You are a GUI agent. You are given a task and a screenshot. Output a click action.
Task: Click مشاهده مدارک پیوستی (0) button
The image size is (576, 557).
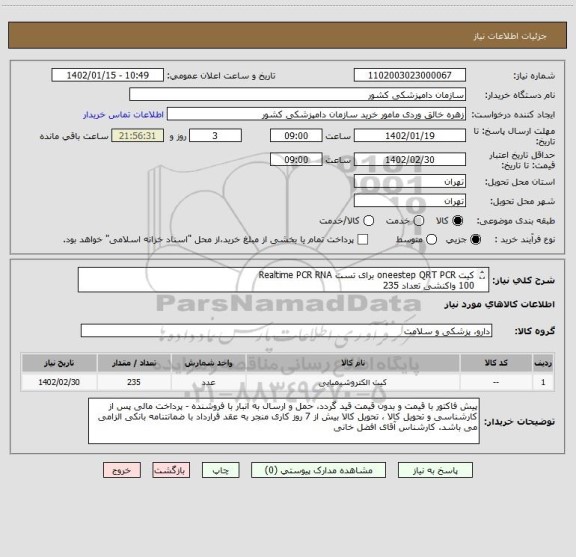click(x=318, y=470)
